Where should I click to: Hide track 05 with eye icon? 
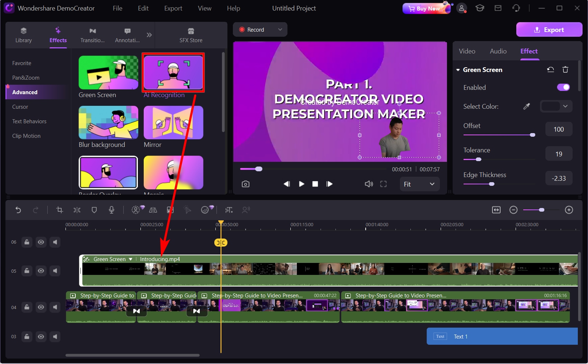(41, 271)
